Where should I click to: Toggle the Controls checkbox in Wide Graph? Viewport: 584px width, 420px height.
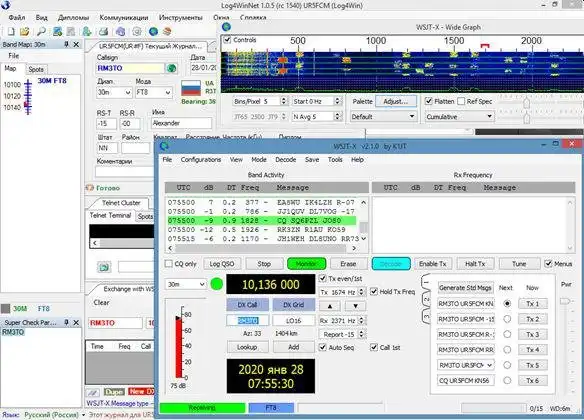tap(227, 40)
